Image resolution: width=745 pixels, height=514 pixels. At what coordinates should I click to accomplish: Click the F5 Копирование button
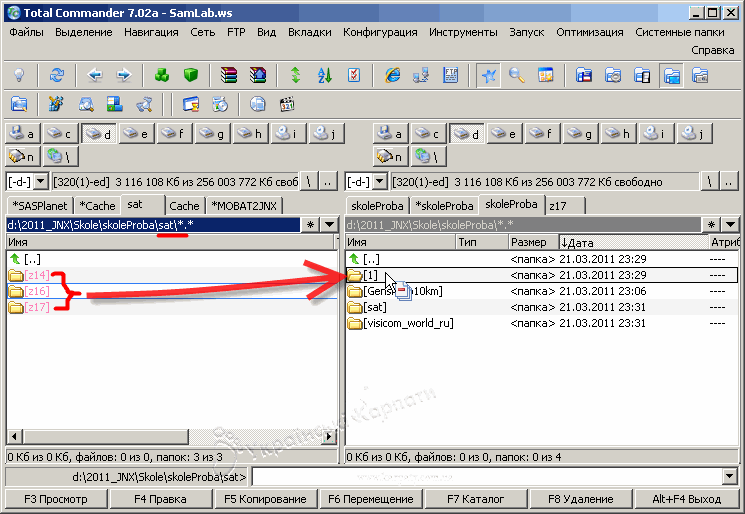point(265,499)
